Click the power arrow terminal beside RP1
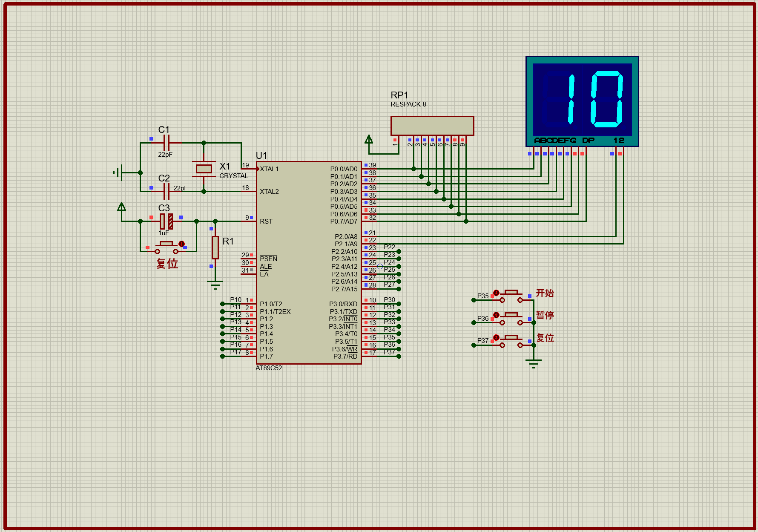The image size is (758, 532). (369, 139)
